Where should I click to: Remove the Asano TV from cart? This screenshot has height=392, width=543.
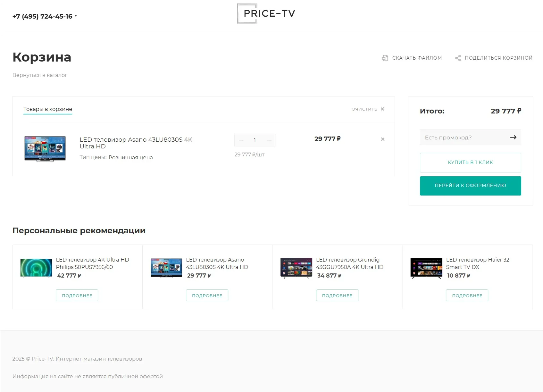coord(382,139)
